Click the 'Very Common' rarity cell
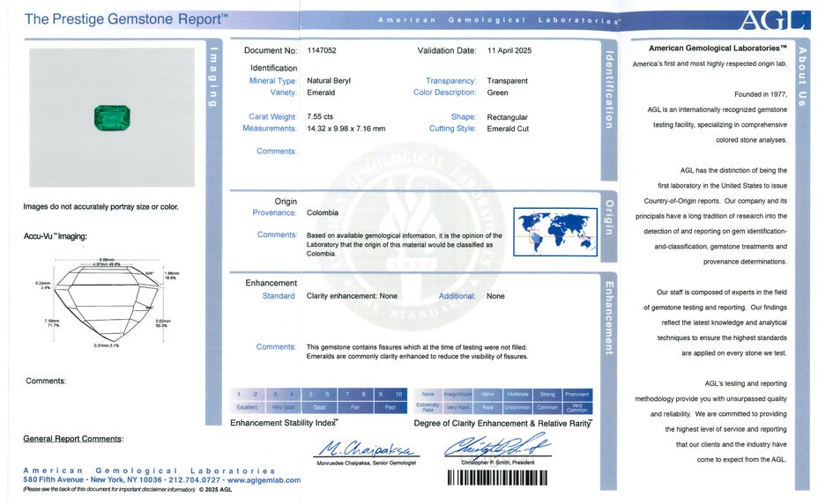The image size is (818, 504). tap(577, 407)
